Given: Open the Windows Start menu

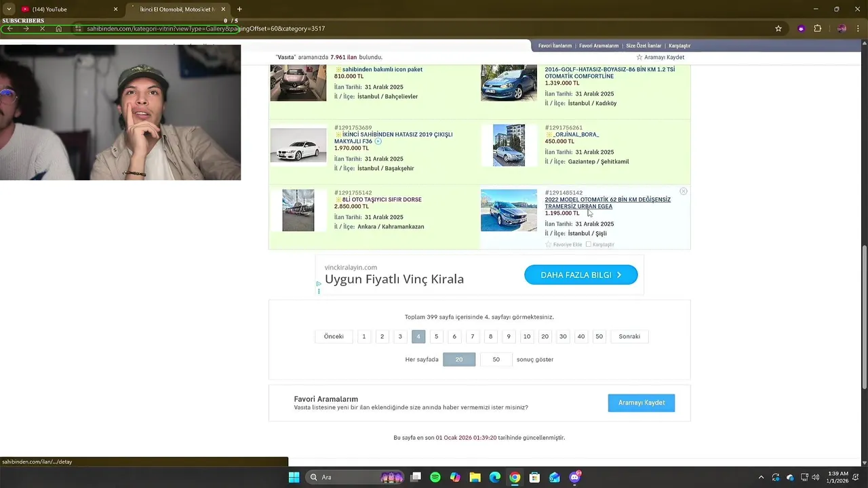Looking at the screenshot, I should (x=294, y=477).
